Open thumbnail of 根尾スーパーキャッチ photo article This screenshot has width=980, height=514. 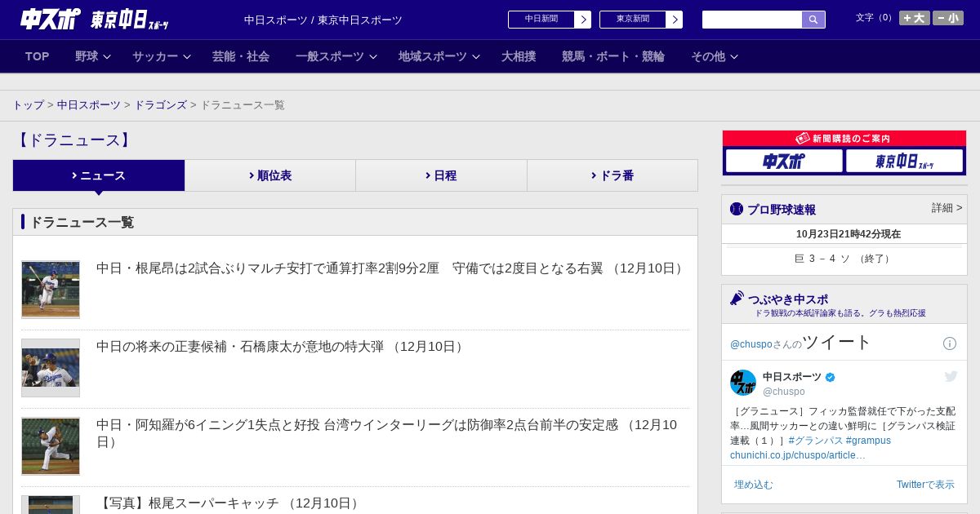click(x=51, y=505)
